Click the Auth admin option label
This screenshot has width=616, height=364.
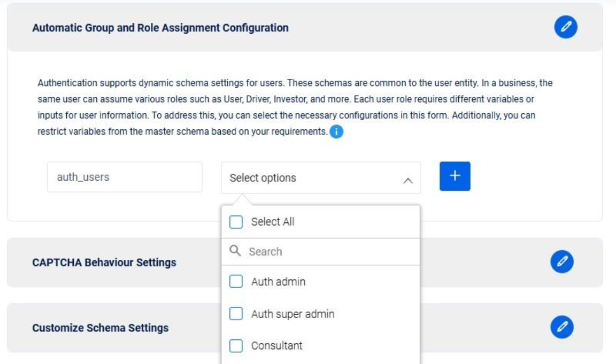[278, 282]
